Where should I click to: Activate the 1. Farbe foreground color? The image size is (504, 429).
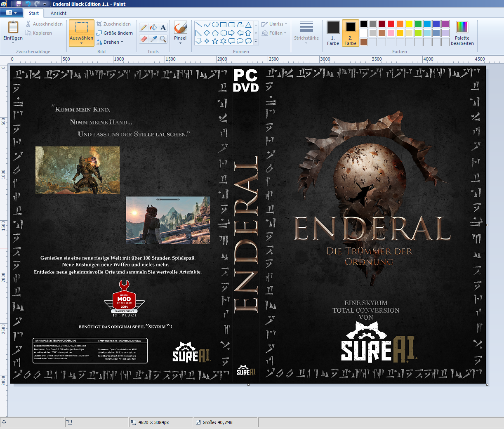[333, 33]
